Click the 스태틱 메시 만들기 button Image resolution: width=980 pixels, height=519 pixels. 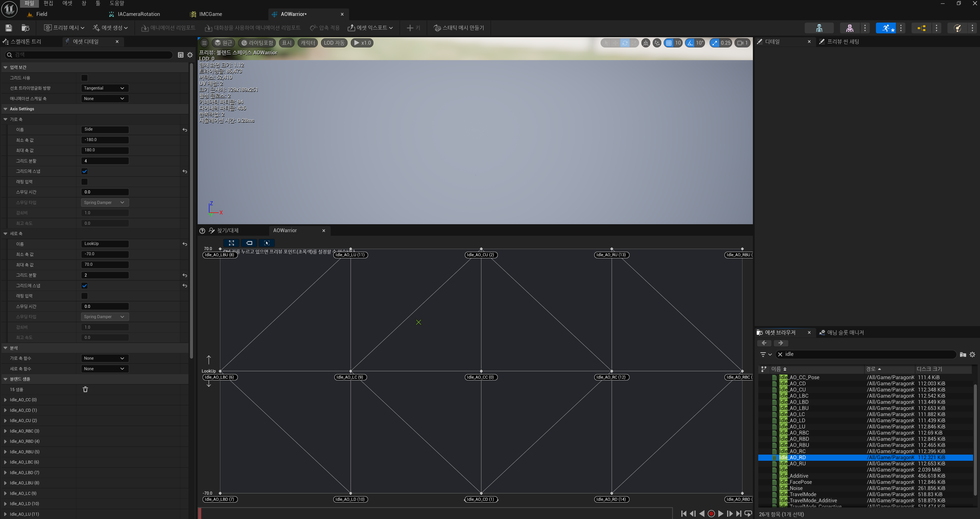coord(459,28)
